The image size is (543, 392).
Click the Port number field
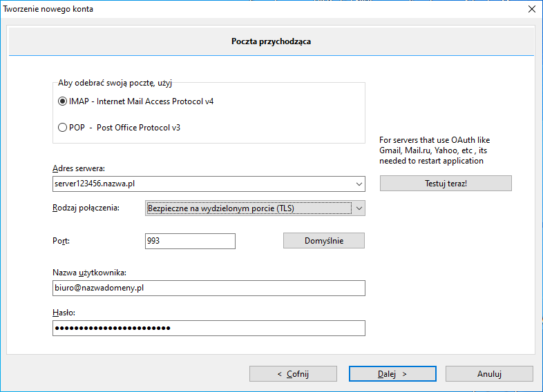[190, 241]
